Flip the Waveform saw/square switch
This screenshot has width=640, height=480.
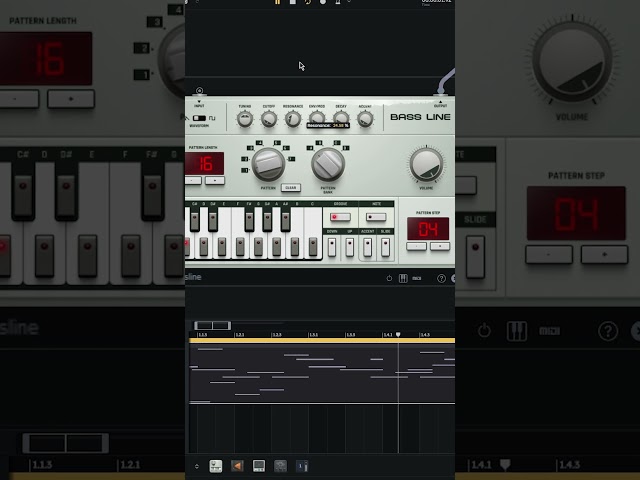(x=199, y=118)
